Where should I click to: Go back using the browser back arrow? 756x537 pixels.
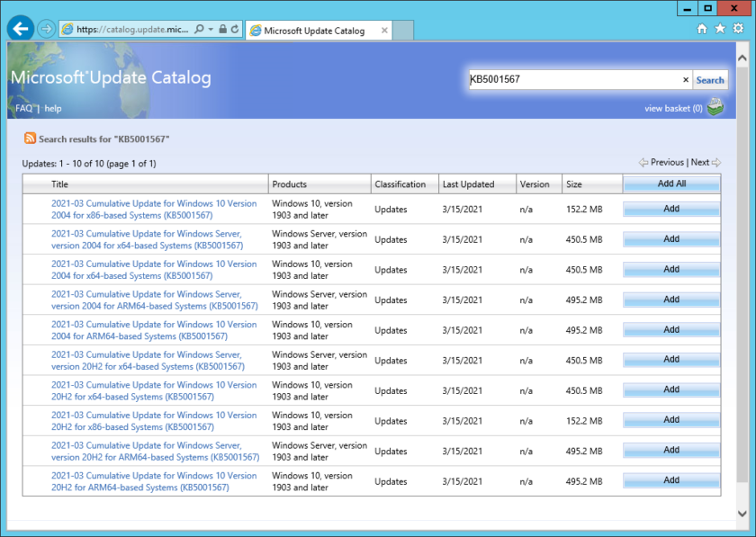coord(20,29)
